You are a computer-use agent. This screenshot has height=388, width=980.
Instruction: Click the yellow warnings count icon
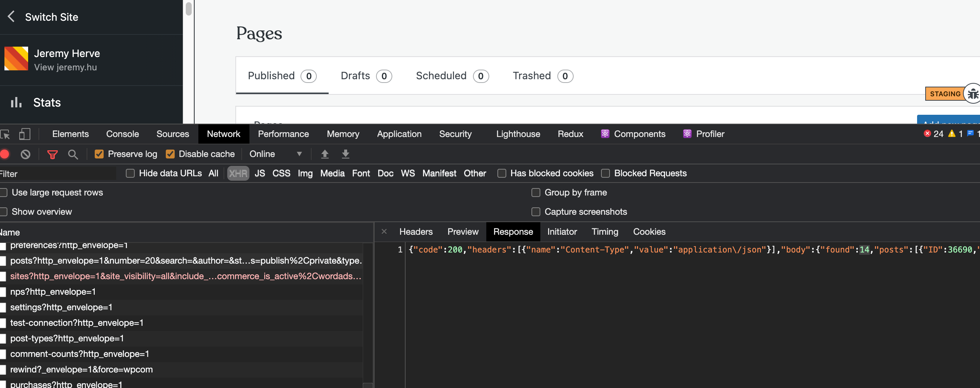tap(952, 134)
